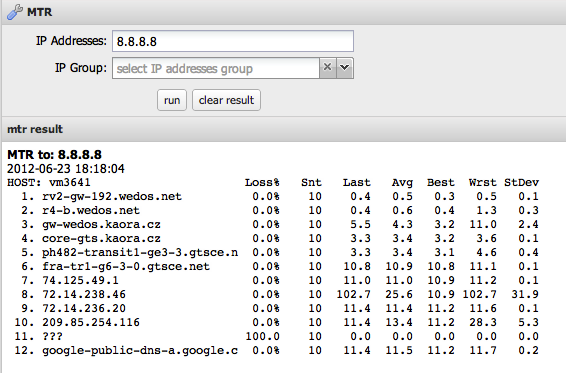
Task: Click the 25.6 Avg value in hop 8
Action: (x=399, y=295)
